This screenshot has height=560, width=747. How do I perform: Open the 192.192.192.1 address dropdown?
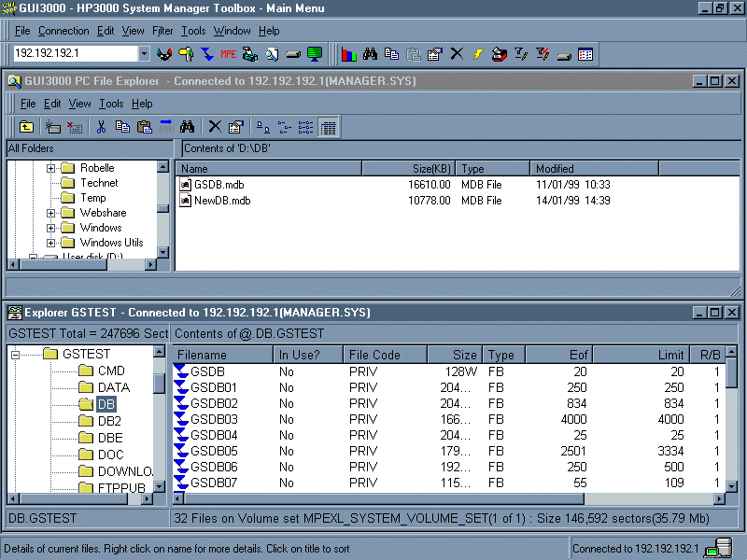(143, 54)
